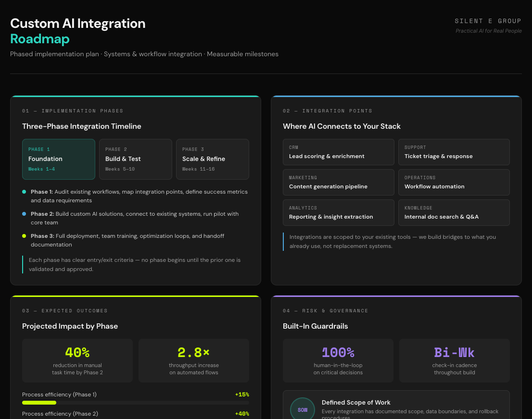
Task: Click the 40% manual task reduction stat
Action: (x=77, y=360)
